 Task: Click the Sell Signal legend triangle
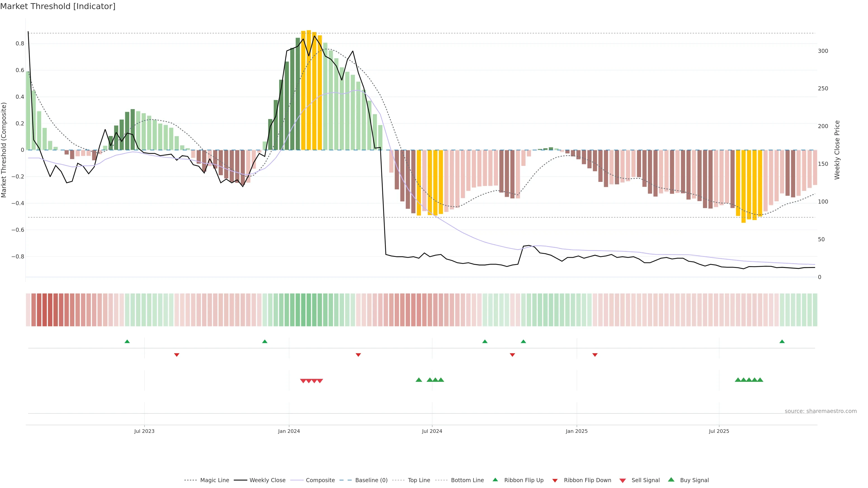click(x=623, y=481)
